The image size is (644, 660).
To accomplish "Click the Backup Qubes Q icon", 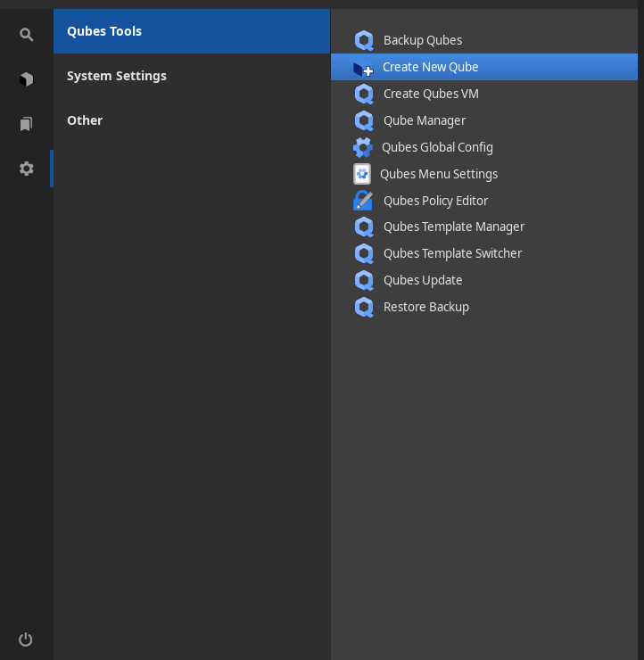I will [x=364, y=40].
